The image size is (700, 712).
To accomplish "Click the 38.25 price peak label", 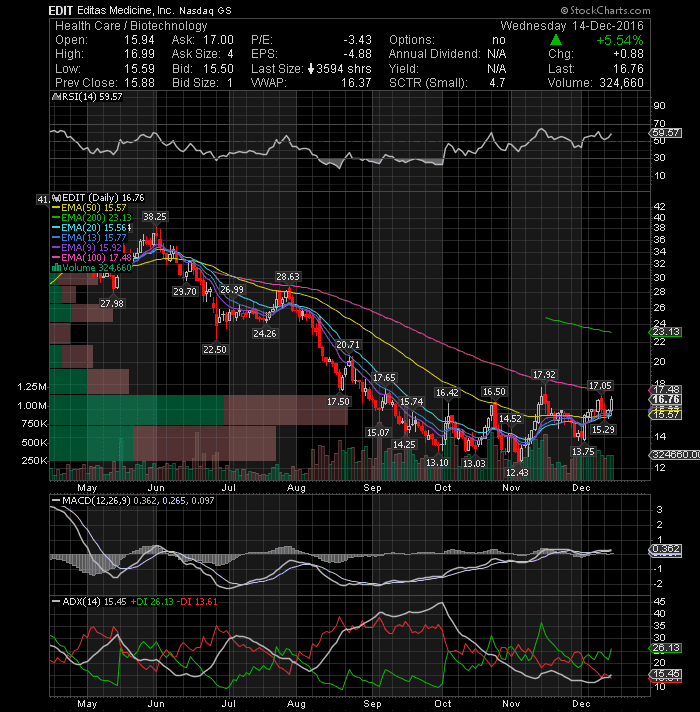I will [155, 217].
